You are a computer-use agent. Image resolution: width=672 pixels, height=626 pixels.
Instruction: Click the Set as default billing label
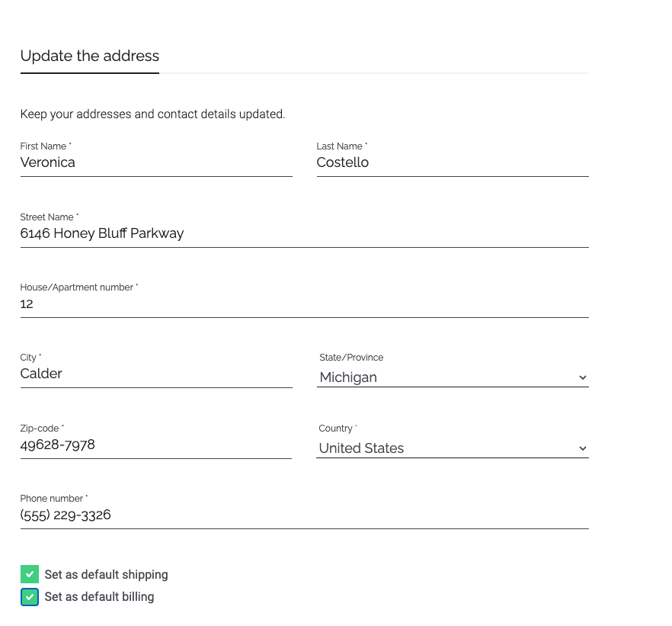[x=98, y=596]
